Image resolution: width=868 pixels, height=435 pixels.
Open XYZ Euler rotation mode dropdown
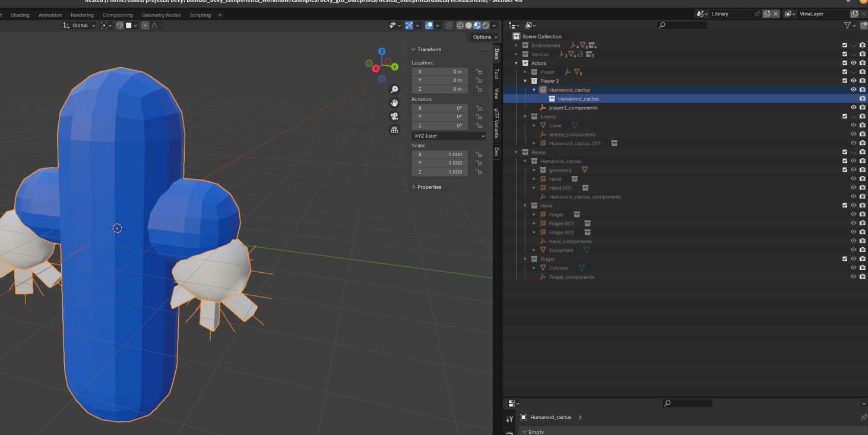point(449,135)
